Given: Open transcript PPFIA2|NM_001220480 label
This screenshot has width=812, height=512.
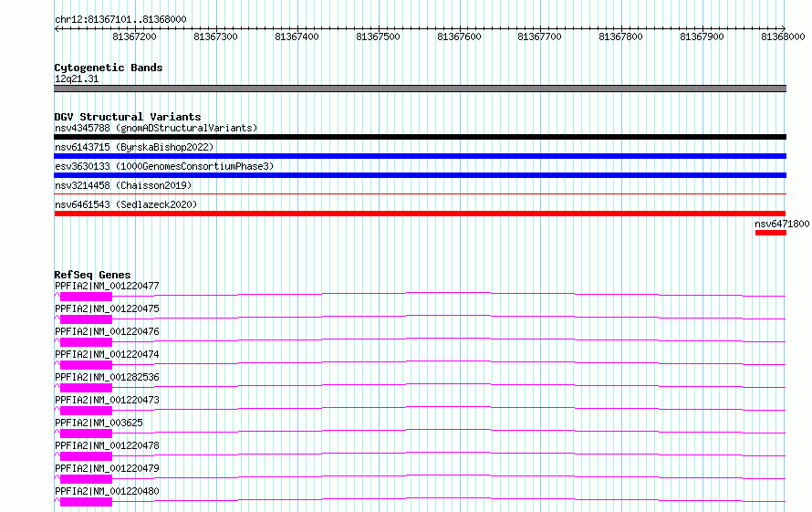Looking at the screenshot, I should (107, 491).
